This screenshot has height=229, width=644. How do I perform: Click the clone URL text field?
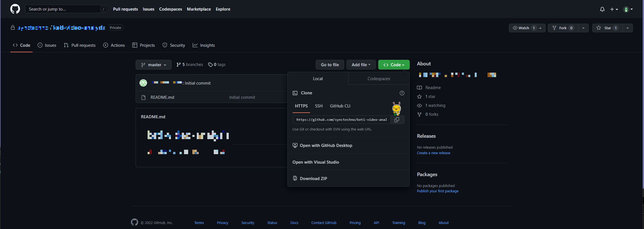coord(342,120)
